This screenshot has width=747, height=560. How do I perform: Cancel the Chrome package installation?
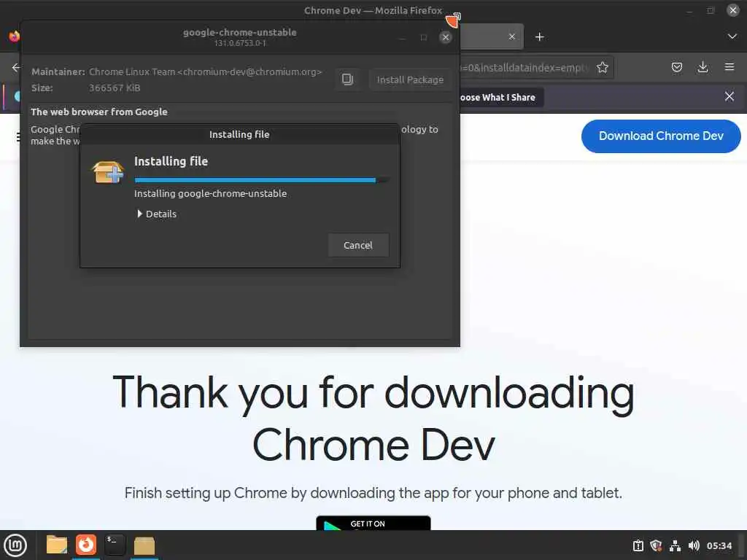(x=358, y=245)
